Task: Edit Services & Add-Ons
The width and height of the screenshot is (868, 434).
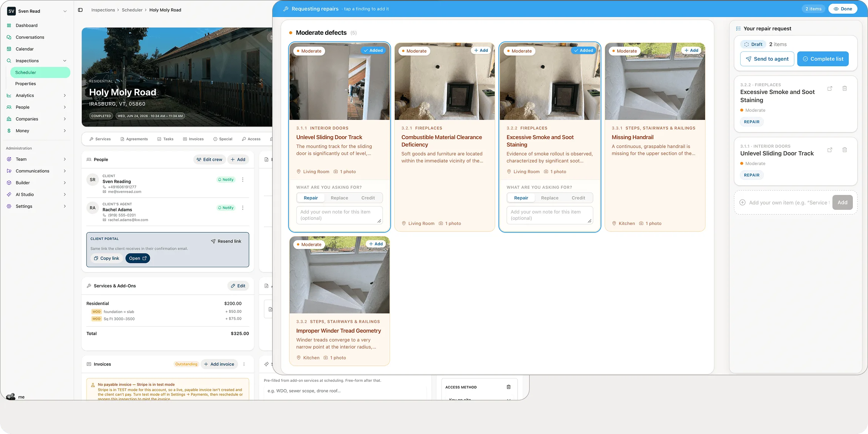Action: [238, 286]
